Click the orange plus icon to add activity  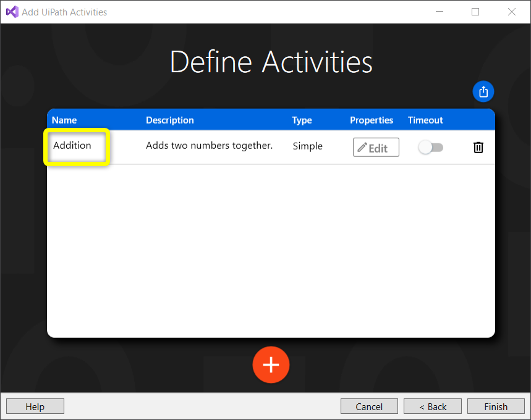click(x=271, y=364)
